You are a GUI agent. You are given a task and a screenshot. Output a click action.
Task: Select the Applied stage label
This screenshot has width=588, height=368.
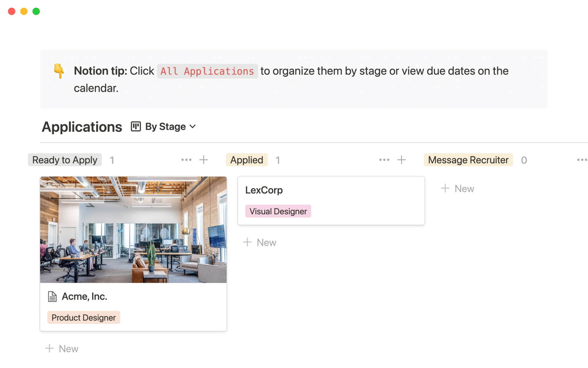[247, 160]
